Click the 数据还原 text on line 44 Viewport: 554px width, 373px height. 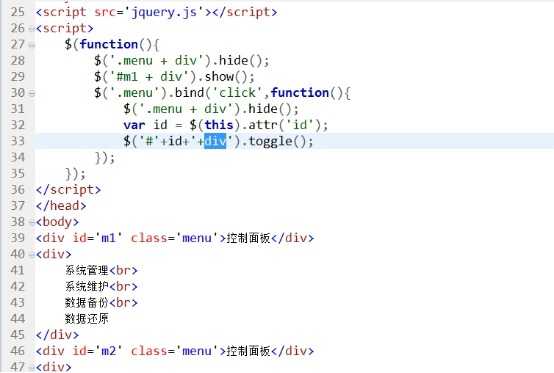pos(87,319)
